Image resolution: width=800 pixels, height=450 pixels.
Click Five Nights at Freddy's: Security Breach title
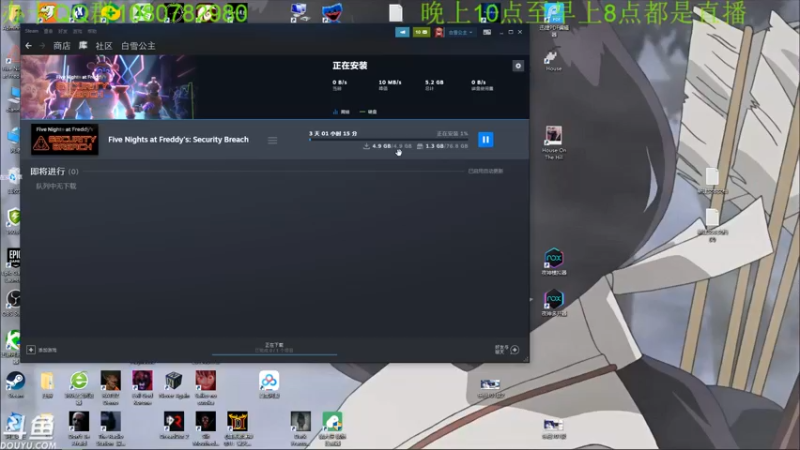coord(179,139)
